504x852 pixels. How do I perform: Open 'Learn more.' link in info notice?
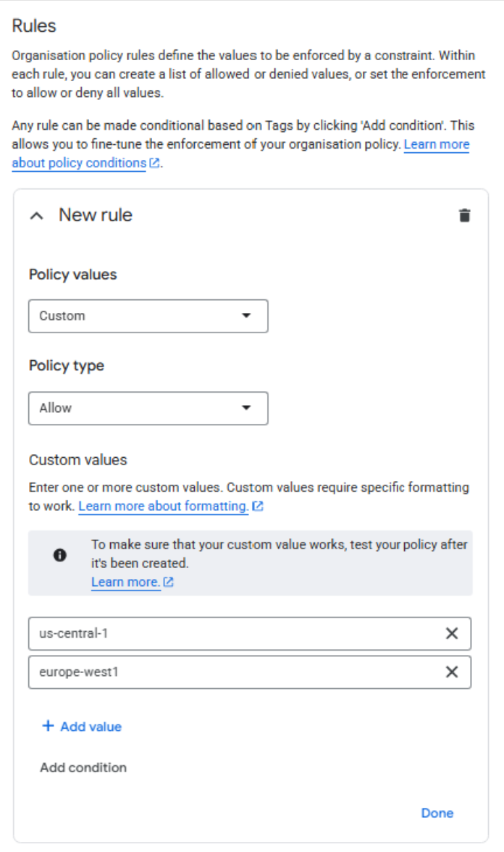(x=126, y=582)
